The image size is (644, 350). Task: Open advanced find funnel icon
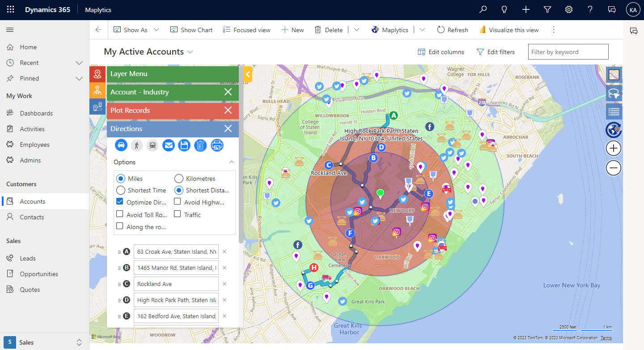pos(547,9)
